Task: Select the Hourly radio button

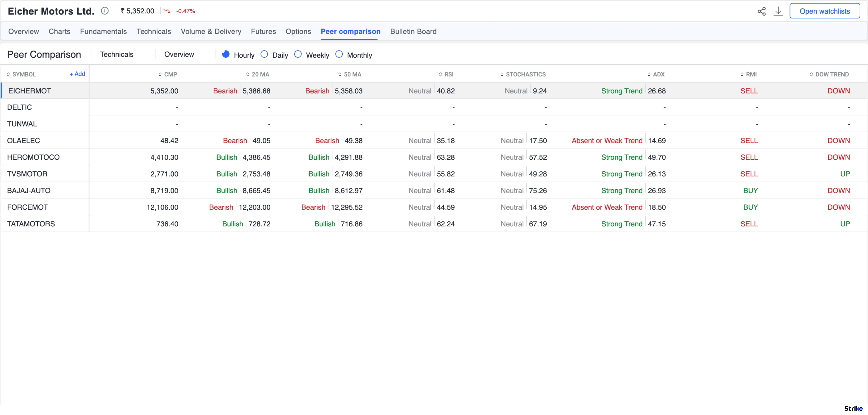Action: click(x=226, y=54)
